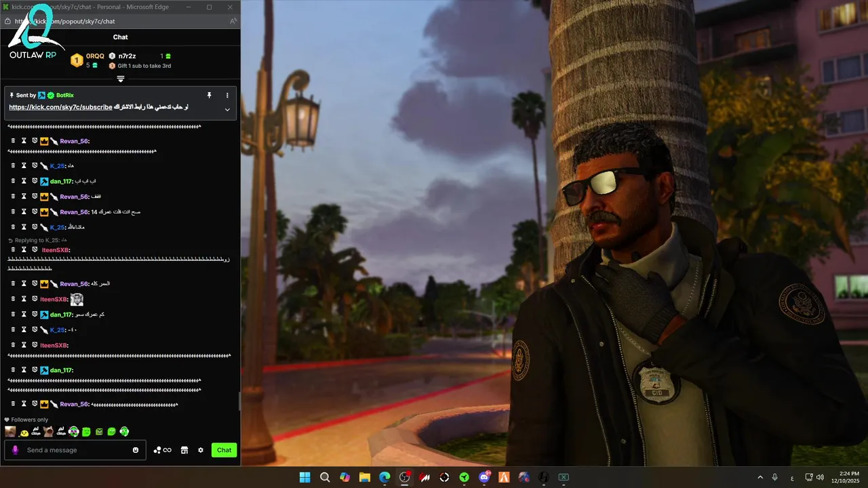Pick the yellow blob emote in quick emotes
This screenshot has width=868, height=488.
point(24,432)
